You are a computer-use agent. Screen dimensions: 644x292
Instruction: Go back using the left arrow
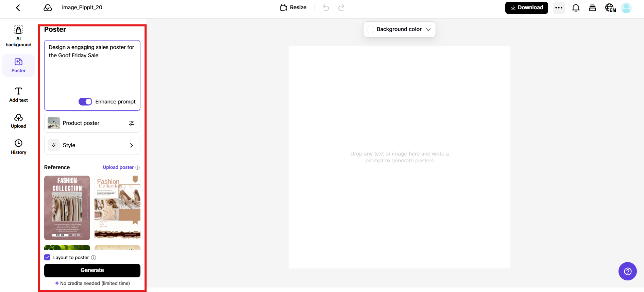pos(18,7)
